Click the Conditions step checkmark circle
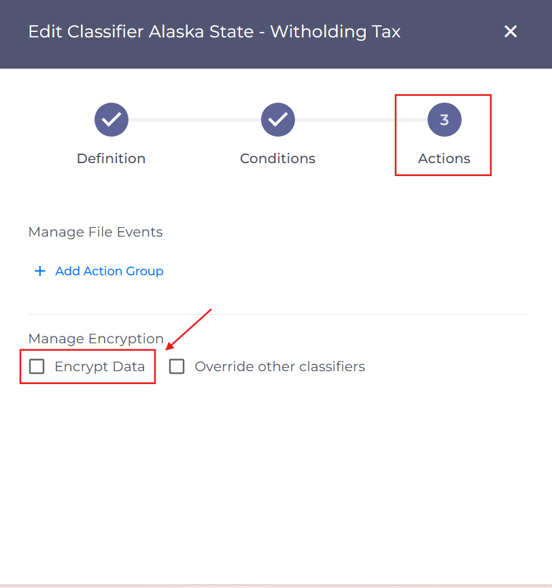Viewport: 552px width, 588px height. (x=278, y=120)
